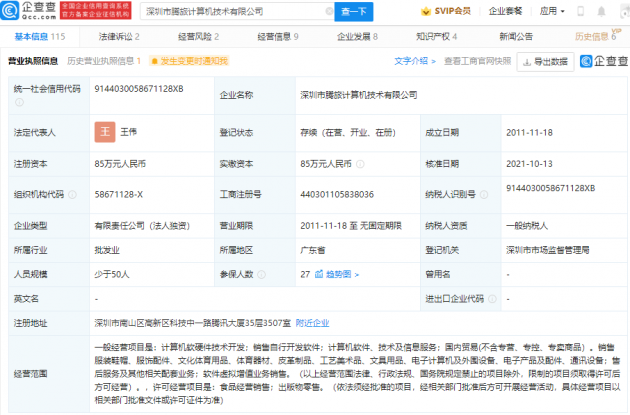Click the 附近企业 link
The image size is (630, 415).
(x=313, y=323)
